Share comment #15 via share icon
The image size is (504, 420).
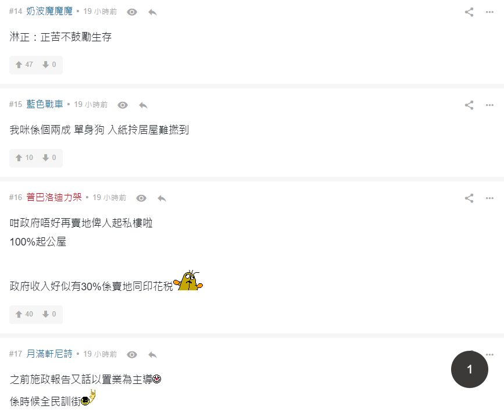(469, 105)
